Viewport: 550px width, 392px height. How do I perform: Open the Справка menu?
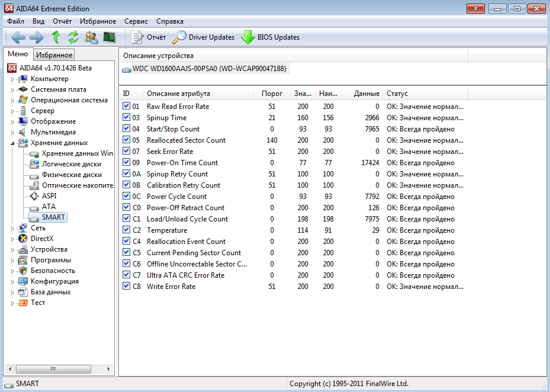(170, 21)
